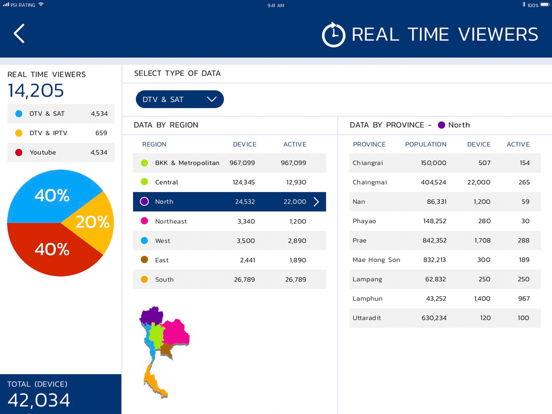Select the Lampang province row
This screenshot has width=552, height=414.
pyautogui.click(x=445, y=279)
